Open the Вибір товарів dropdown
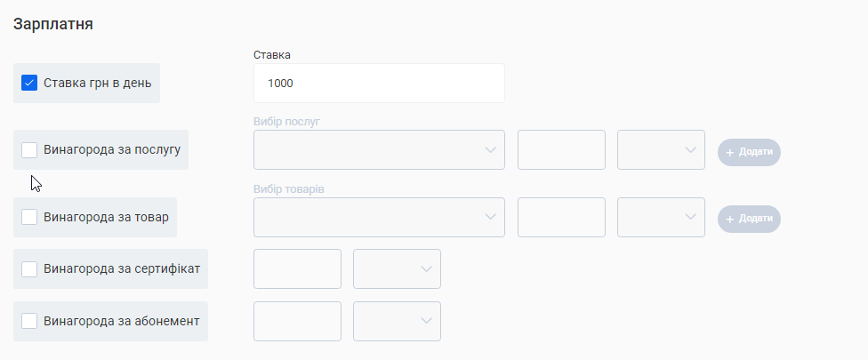 (369, 217)
